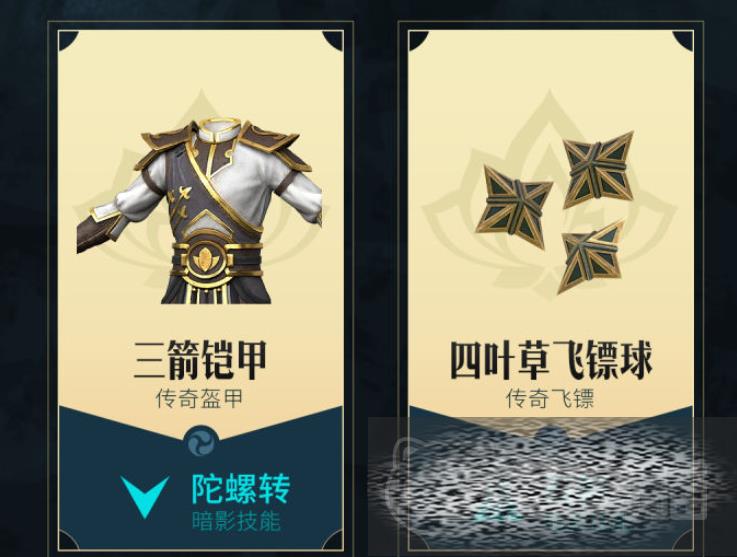The height and width of the screenshot is (557, 737).
Task: Click the 传奇盔甲 rarity label
Action: [x=199, y=399]
